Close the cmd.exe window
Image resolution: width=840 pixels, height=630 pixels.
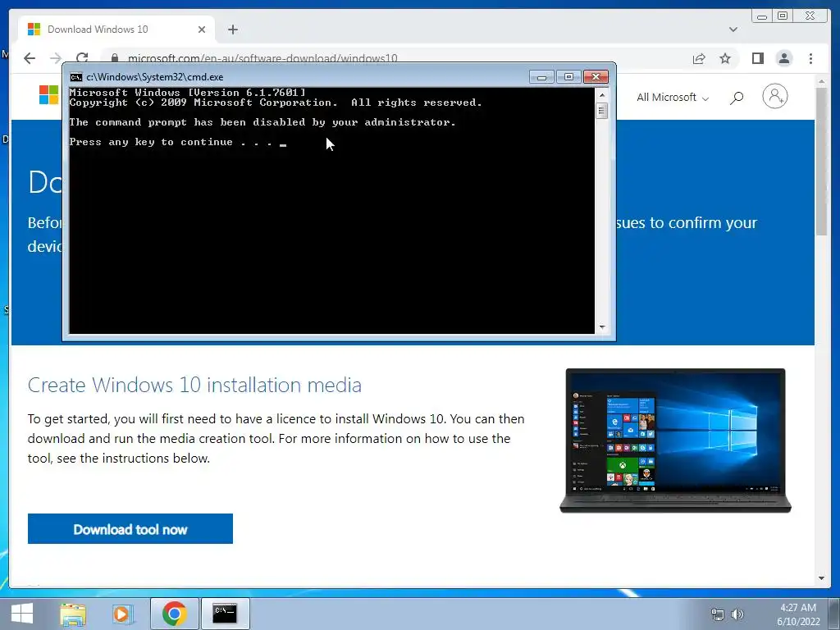pos(596,77)
